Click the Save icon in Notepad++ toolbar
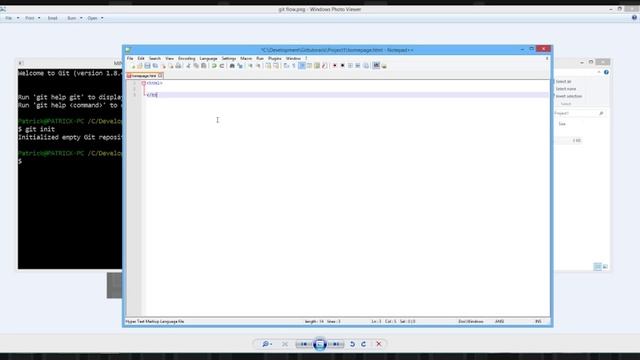Viewport: 640px width, 360px height. [147, 66]
